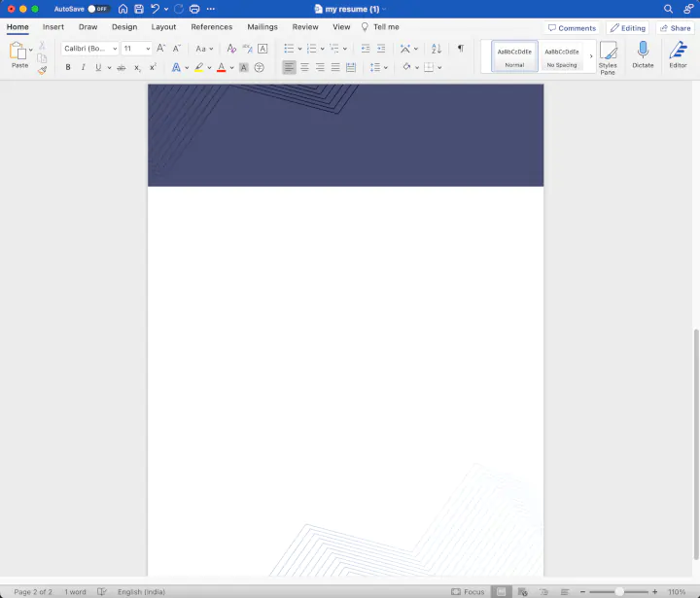This screenshot has width=700, height=598.
Task: Open the References tab
Action: point(212,27)
